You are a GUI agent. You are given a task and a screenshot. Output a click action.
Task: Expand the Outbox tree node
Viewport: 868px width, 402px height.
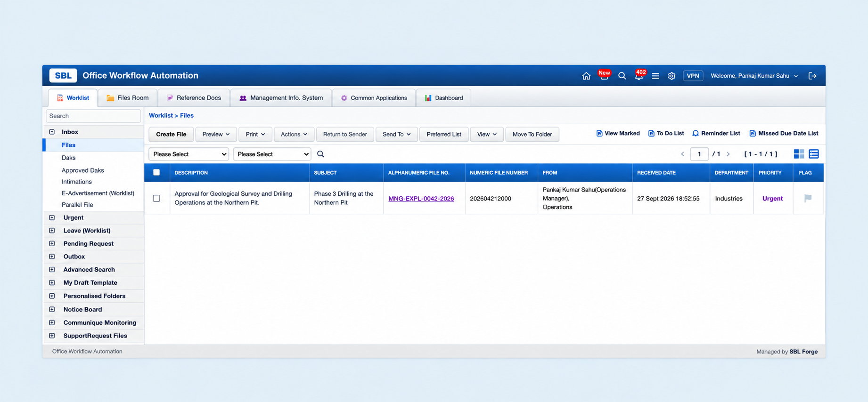[52, 257]
